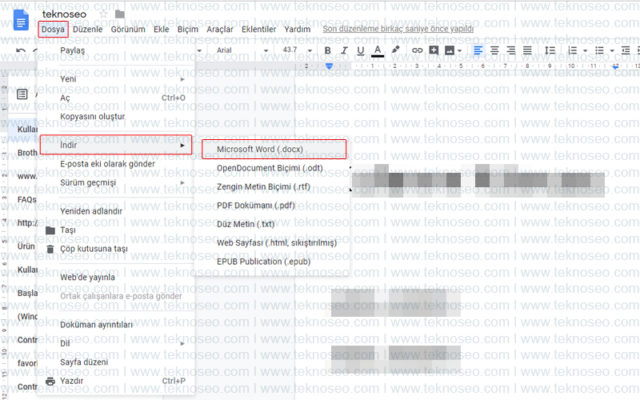The image size is (640, 400).
Task: Star the teknoseo document
Action: [103, 14]
